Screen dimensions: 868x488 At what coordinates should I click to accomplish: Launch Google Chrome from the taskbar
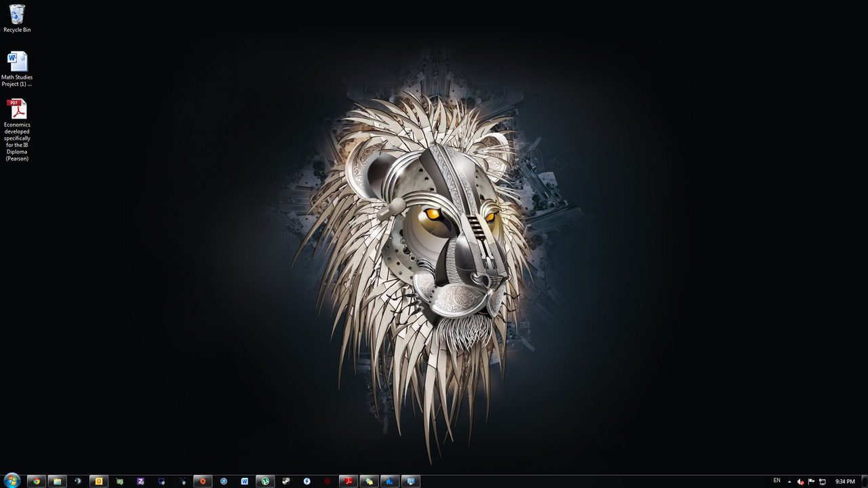click(x=37, y=481)
